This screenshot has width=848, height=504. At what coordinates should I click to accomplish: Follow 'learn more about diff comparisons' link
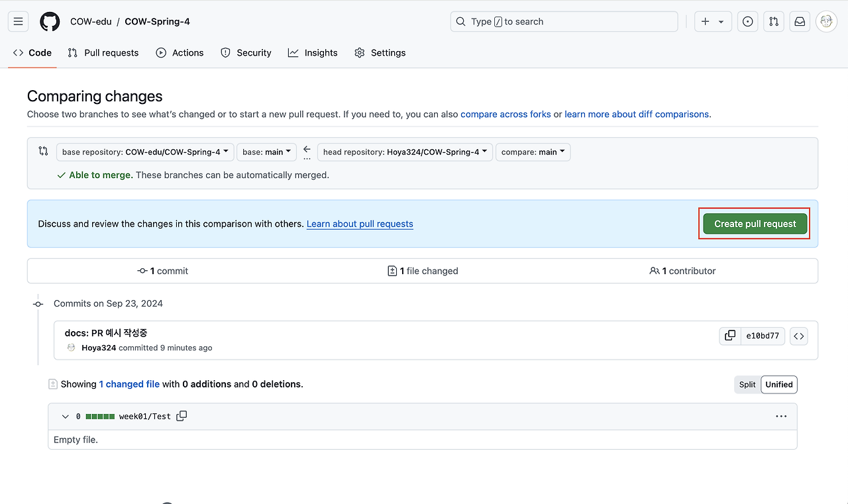click(637, 114)
